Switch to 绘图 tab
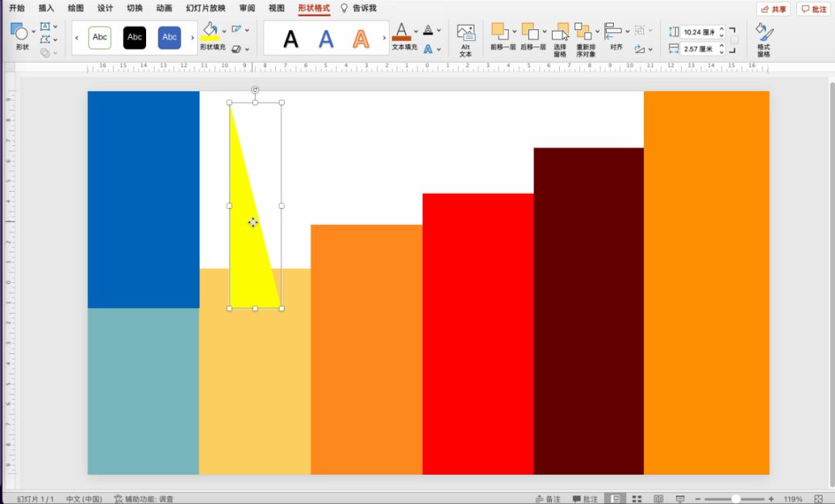835x504 pixels. [76, 8]
